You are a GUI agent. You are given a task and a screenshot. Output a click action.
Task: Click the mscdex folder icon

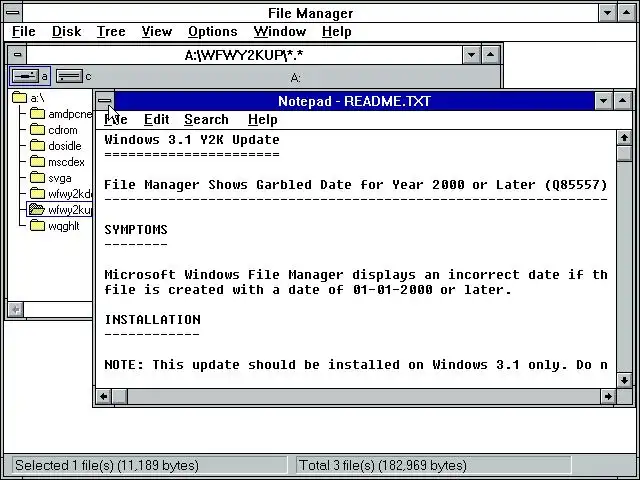point(37,162)
